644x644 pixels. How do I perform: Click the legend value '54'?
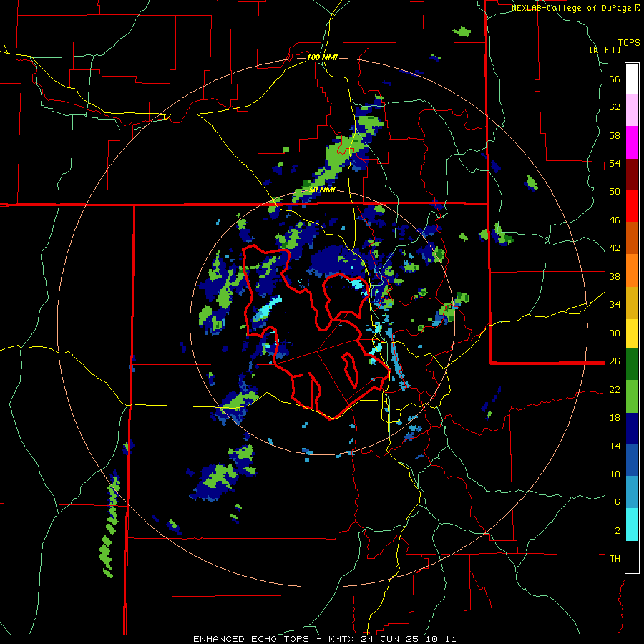pos(615,163)
